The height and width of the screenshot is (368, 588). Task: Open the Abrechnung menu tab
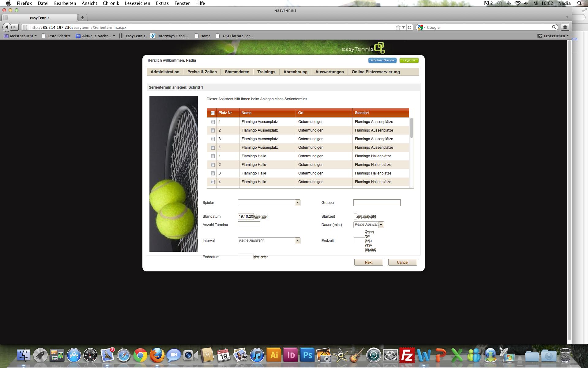coord(295,72)
